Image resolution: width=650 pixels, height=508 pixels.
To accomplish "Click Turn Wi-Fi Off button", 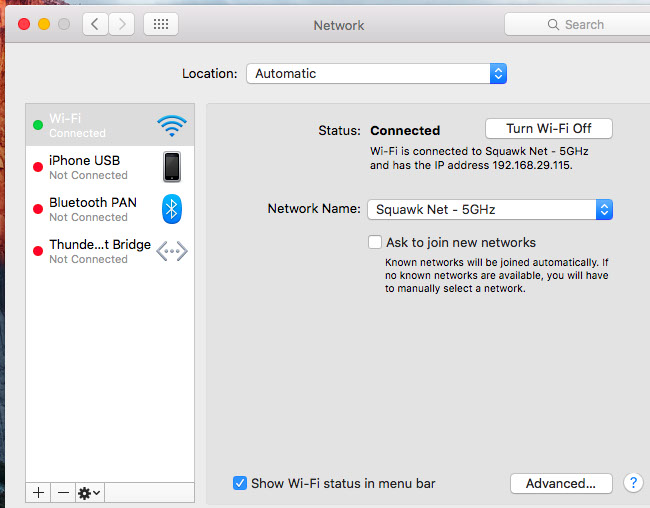I will click(x=548, y=129).
